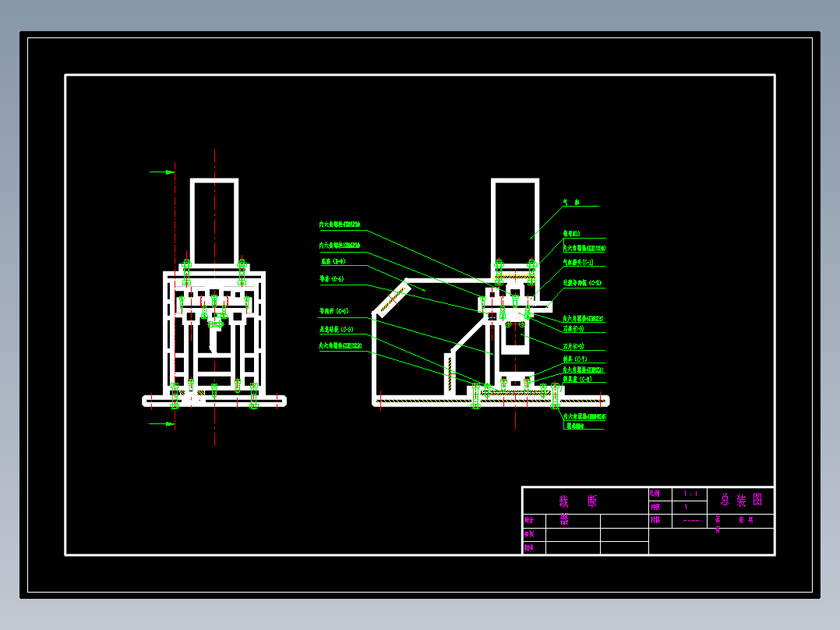Click the '比例' label in title block
The image size is (840, 630).
click(x=655, y=494)
